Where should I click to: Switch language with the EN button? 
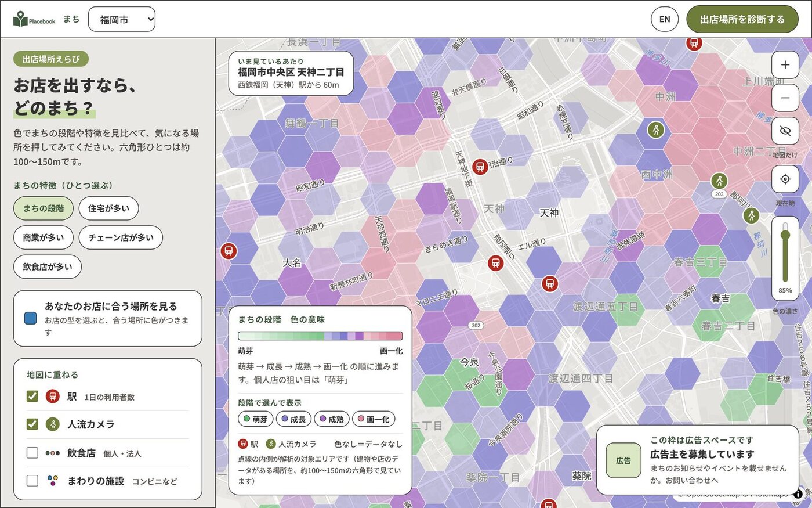[665, 19]
